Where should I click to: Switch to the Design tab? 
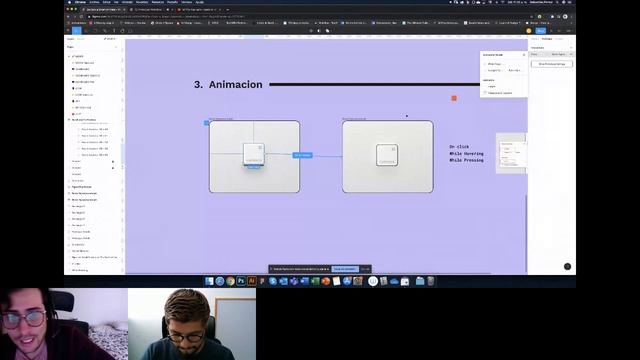pyautogui.click(x=535, y=39)
